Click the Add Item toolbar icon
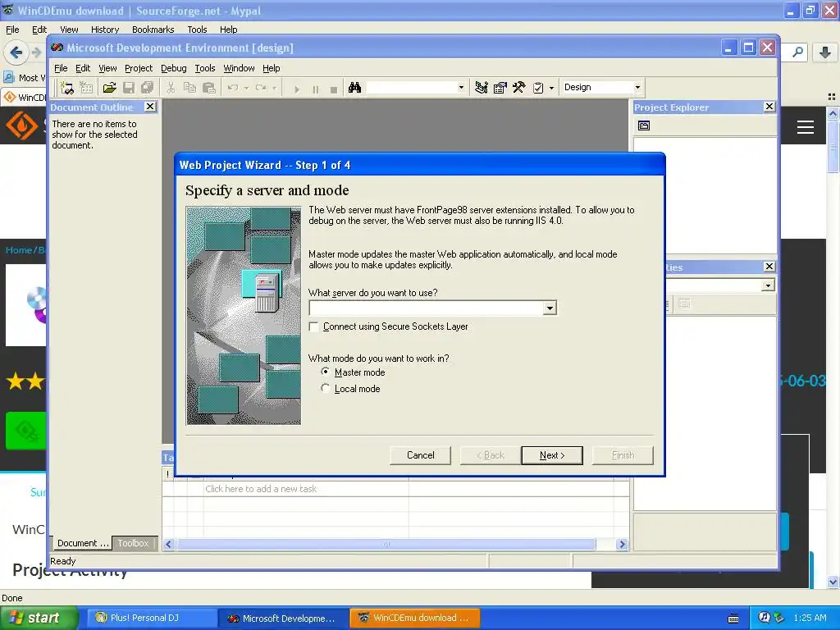The height and width of the screenshot is (630, 840). (85, 87)
